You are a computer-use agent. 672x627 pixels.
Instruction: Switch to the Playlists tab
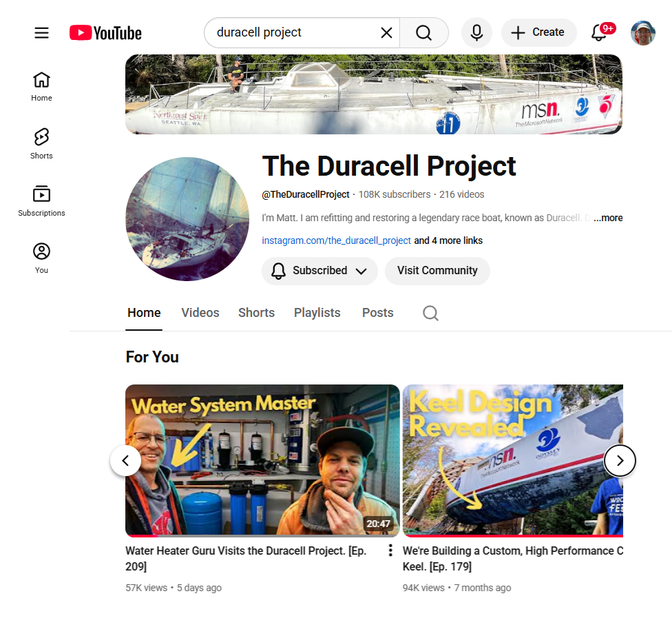click(x=317, y=313)
